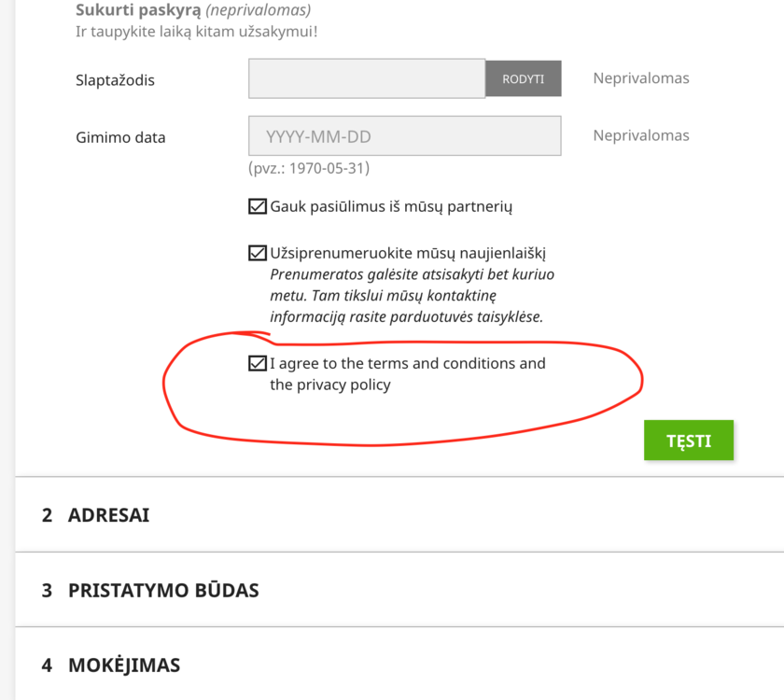Screen dimensions: 784x700
Task: Click the step number 4 beside MOKĖJIMAS
Action: point(48,665)
